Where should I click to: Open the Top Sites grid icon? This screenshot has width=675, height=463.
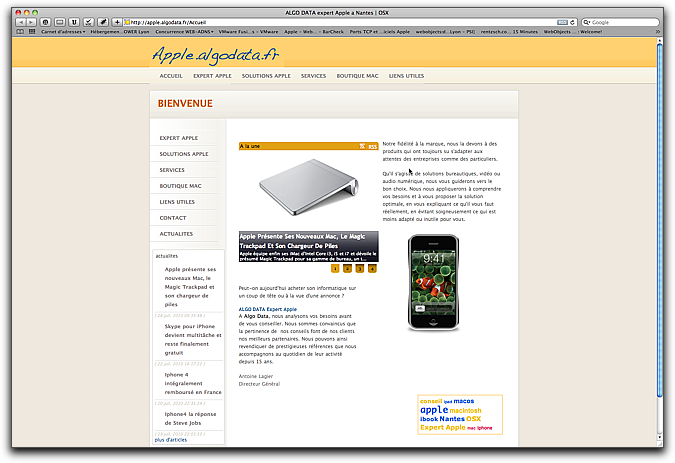pos(32,31)
